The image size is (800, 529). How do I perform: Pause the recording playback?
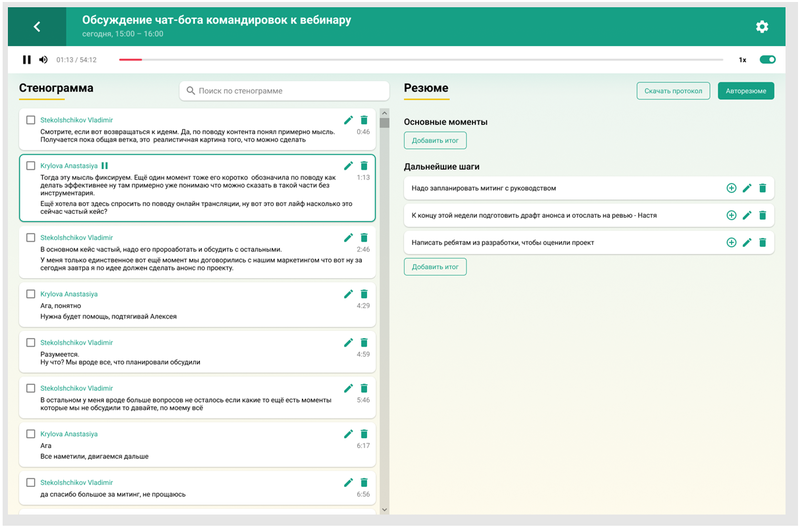coord(27,60)
